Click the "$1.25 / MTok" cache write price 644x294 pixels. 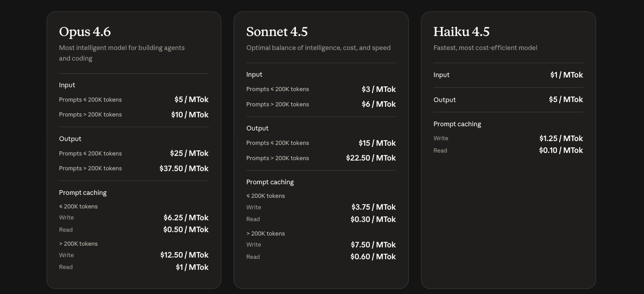click(561, 139)
